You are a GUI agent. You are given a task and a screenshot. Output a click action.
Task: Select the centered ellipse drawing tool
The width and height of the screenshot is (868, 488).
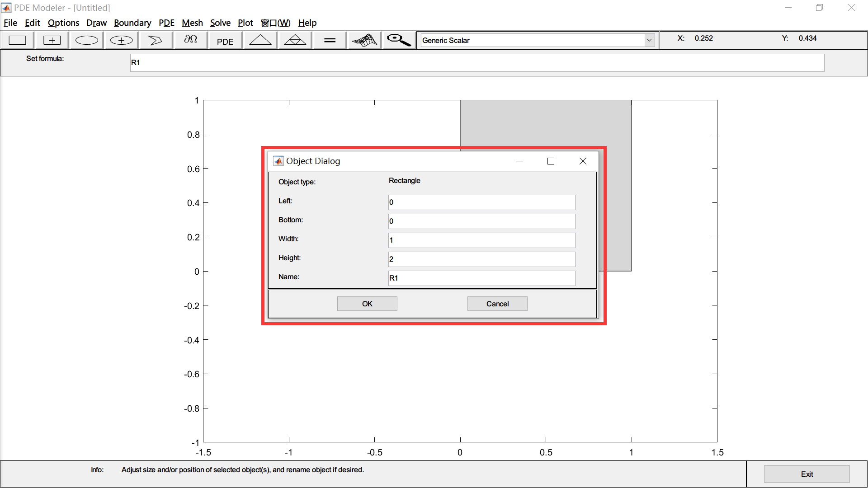120,40
